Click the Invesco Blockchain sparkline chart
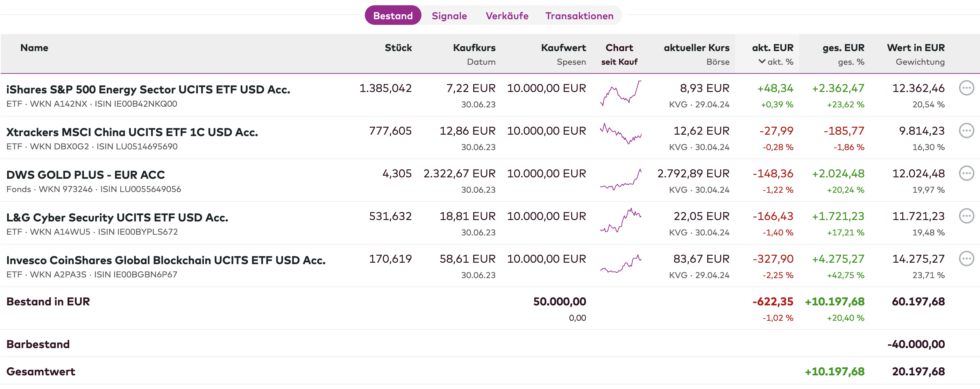The image size is (980, 389). pyautogui.click(x=620, y=264)
